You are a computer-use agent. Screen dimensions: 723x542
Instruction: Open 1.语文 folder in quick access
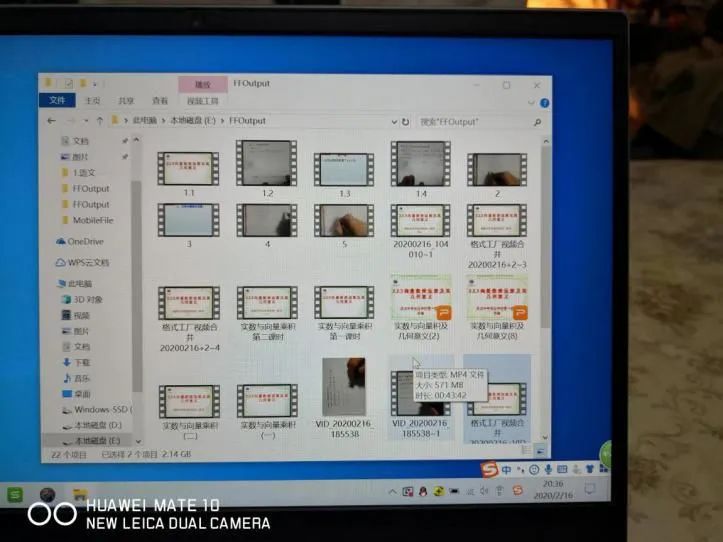78,173
